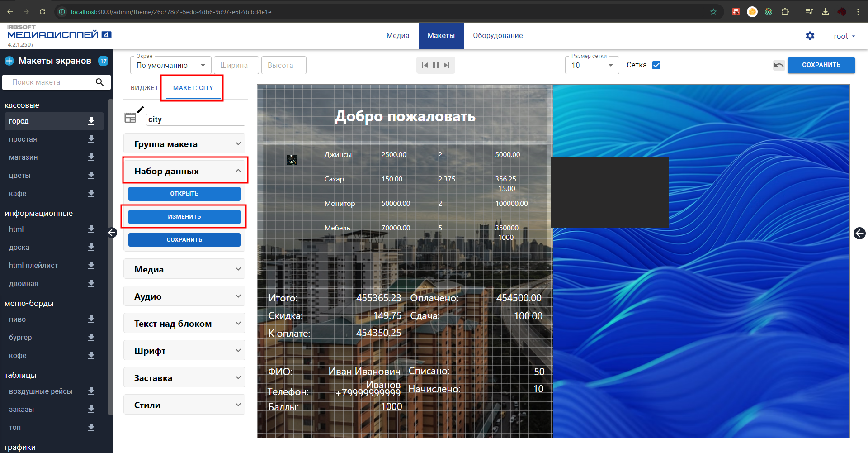
Task: Click the ИЗМЕНИТЬ button
Action: point(184,217)
